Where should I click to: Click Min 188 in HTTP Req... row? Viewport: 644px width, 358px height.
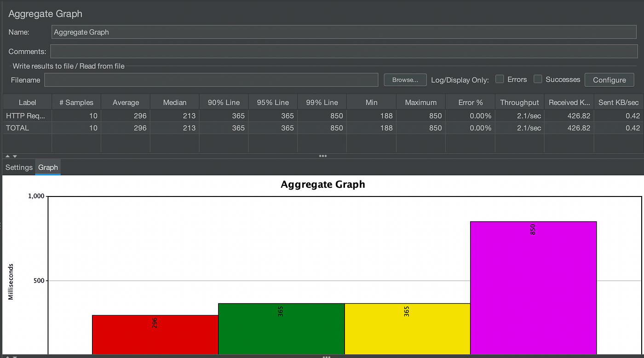[x=371, y=116]
